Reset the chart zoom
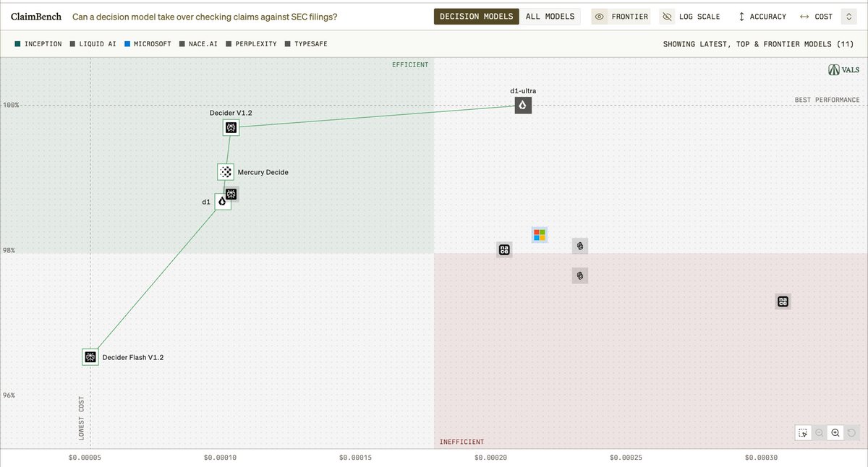The width and height of the screenshot is (868, 467). coord(852,432)
